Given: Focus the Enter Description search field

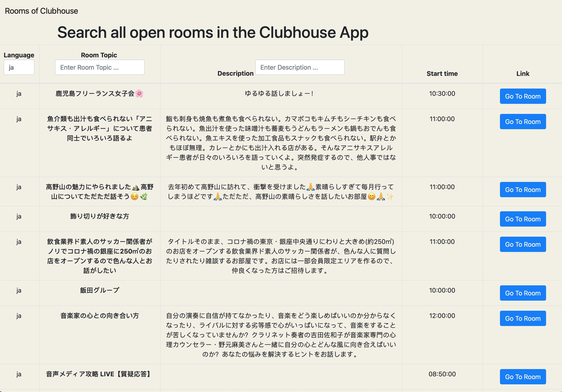Looking at the screenshot, I should pyautogui.click(x=300, y=67).
